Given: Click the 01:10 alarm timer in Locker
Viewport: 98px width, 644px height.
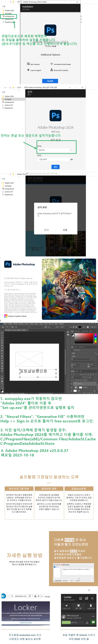Looking at the screenshot, I should (x=78, y=607).
